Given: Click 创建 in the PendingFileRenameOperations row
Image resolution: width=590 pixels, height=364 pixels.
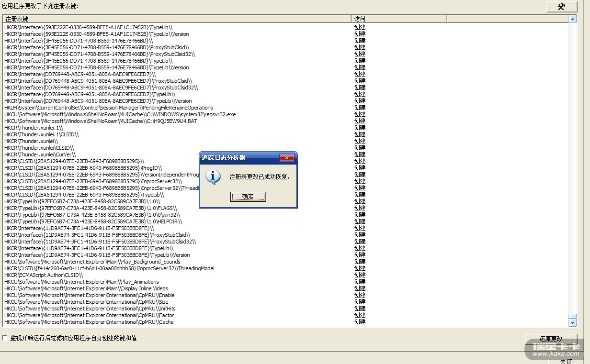Looking at the screenshot, I should [x=360, y=108].
